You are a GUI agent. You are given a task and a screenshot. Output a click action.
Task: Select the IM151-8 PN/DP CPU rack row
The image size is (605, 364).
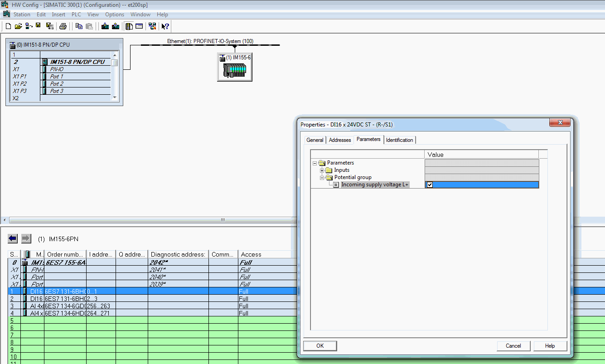pos(61,62)
